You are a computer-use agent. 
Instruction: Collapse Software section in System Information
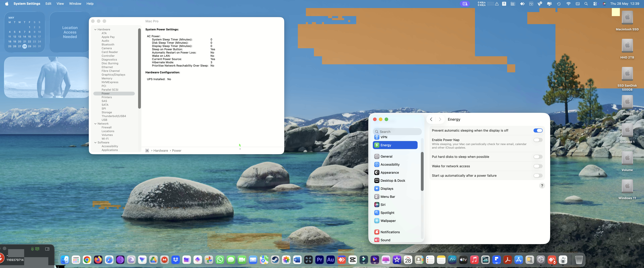(x=95, y=143)
